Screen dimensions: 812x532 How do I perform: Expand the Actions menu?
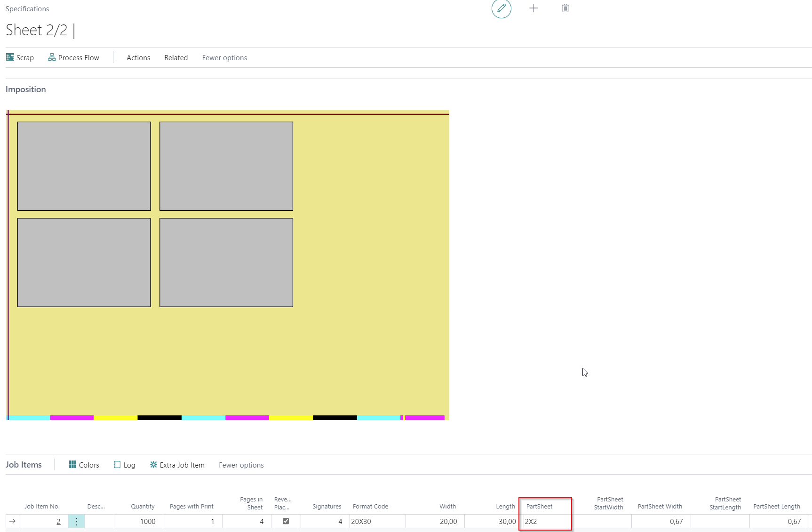tap(138, 57)
